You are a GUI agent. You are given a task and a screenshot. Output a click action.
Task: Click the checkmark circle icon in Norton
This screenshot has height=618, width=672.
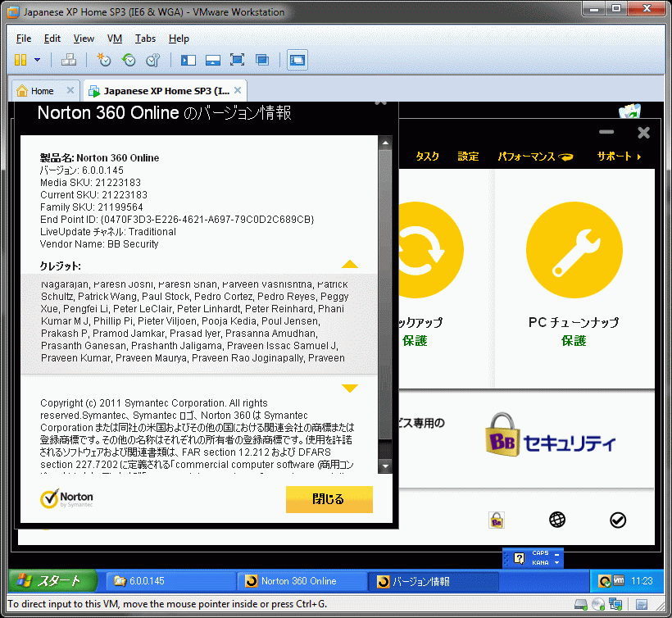618,520
